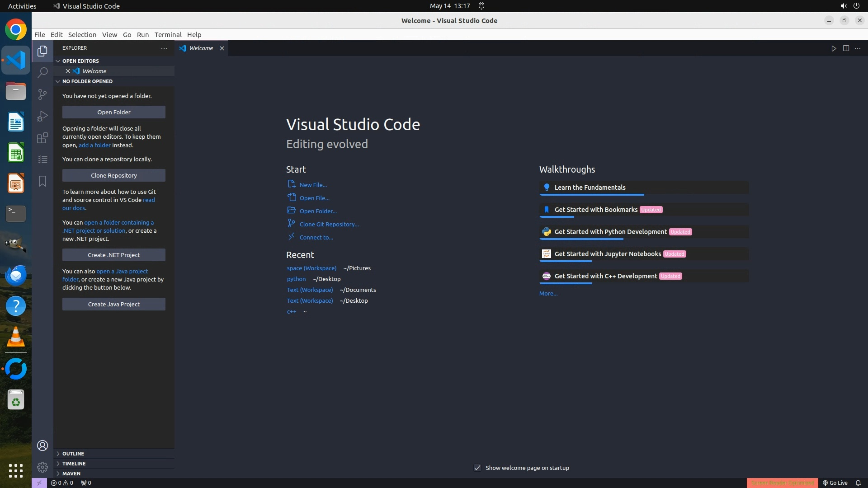Open the Bookmarks view icon
The image size is (868, 488).
click(42, 181)
